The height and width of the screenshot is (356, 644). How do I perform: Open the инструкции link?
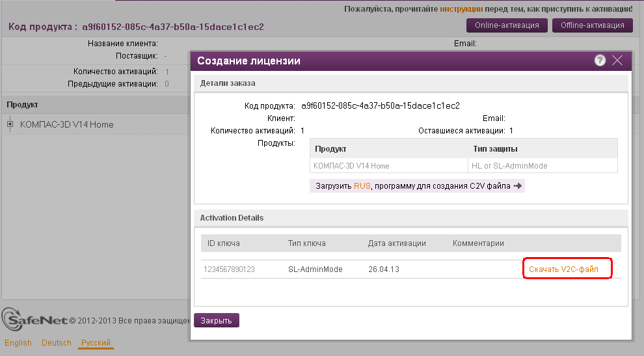tap(461, 8)
